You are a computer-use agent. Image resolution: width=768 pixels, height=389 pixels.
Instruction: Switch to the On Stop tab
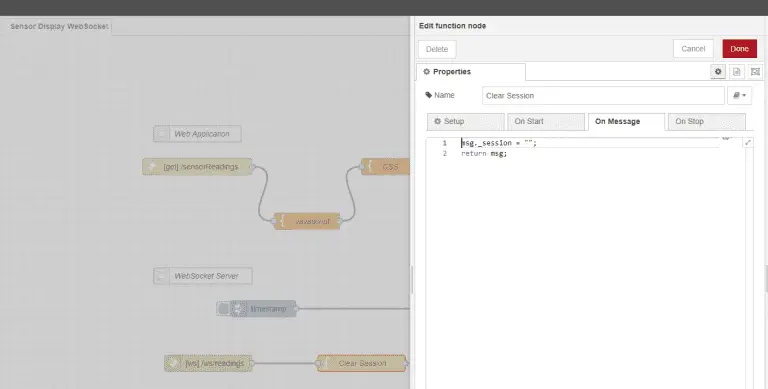(706, 122)
